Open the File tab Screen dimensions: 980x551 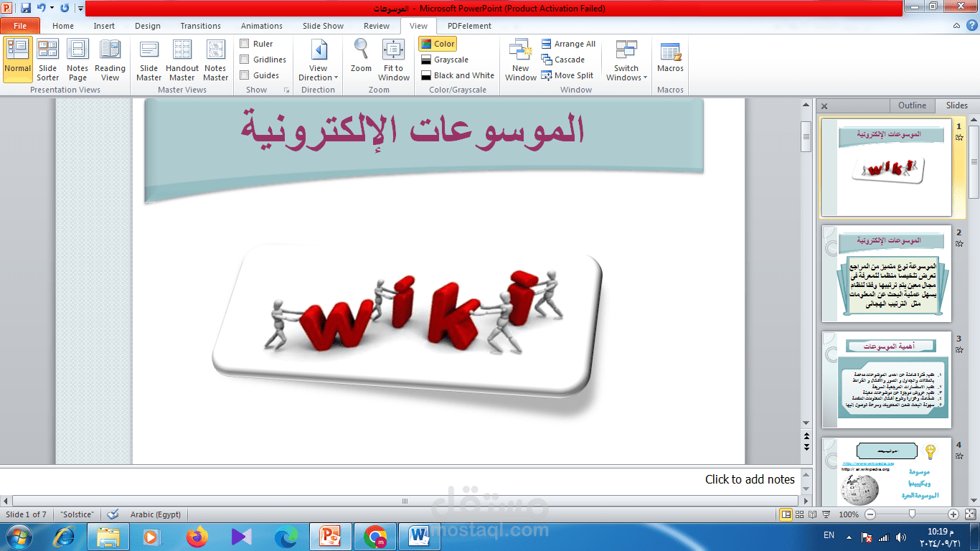point(20,26)
